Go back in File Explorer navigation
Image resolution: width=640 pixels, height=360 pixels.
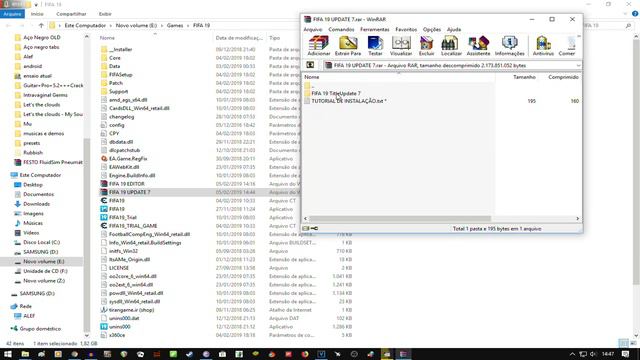pos(9,25)
